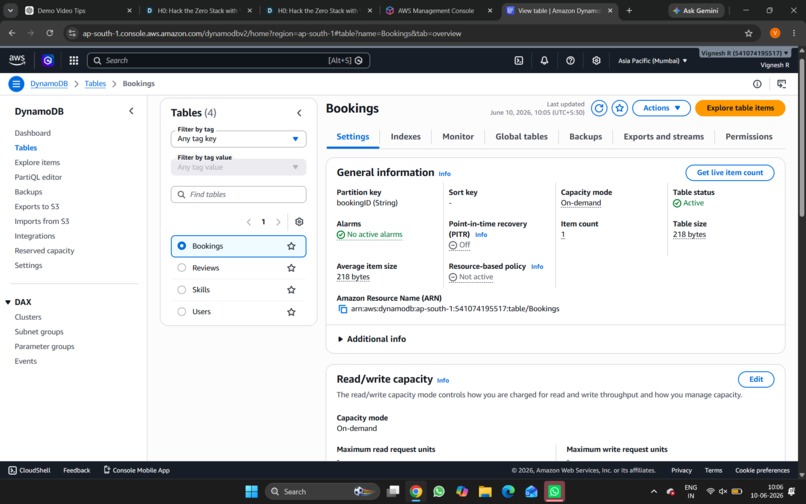The height and width of the screenshot is (504, 806).
Task: Open WhatsApp from the taskbar
Action: point(439,492)
